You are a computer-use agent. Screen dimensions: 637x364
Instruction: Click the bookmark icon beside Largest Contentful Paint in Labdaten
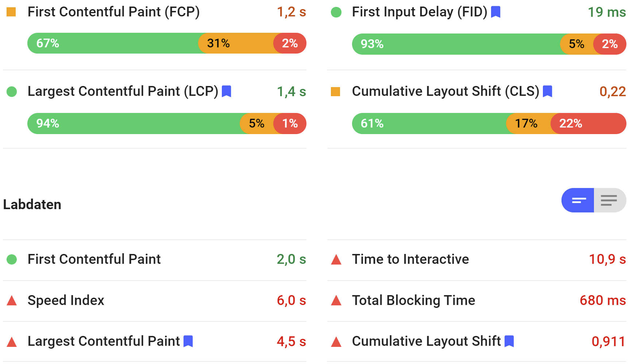pos(188,341)
